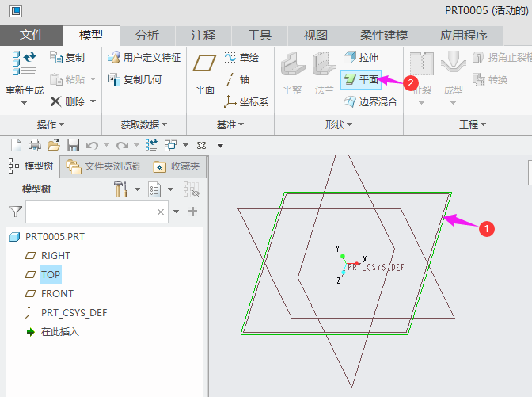Image resolution: width=532 pixels, height=397 pixels.
Task: Click the 坐标系 (Coordinate System) tool
Action: point(246,101)
